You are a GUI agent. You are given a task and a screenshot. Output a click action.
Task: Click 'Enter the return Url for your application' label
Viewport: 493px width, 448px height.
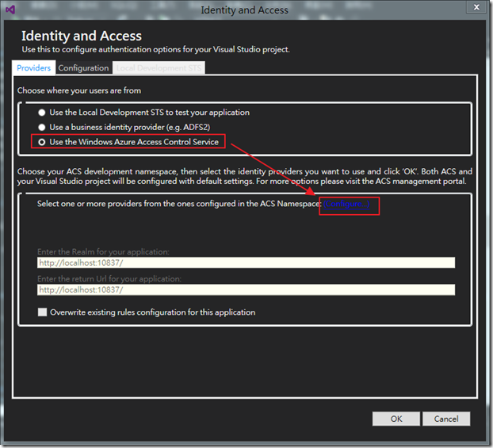109,279
